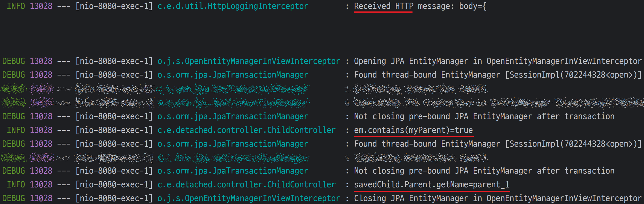Screen dimensions: 644x204
Task: Click the 'Received HTTP message: body={' log text
Action: (x=420, y=6)
